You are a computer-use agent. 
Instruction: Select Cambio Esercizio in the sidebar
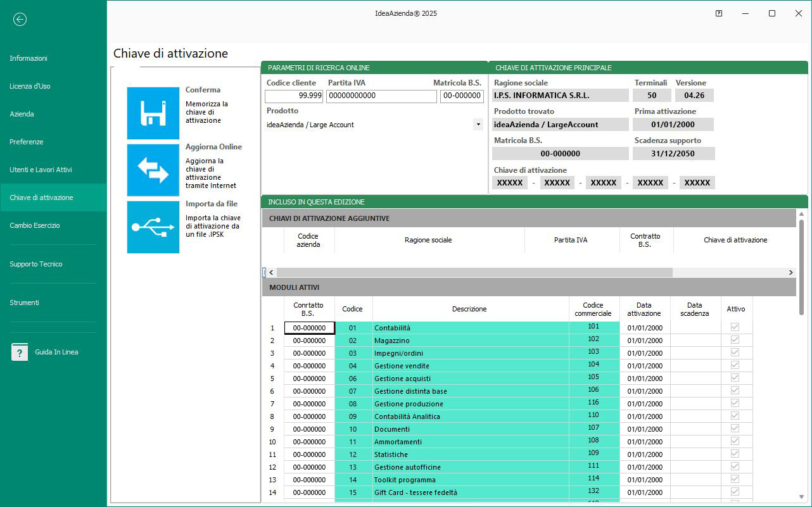(35, 225)
